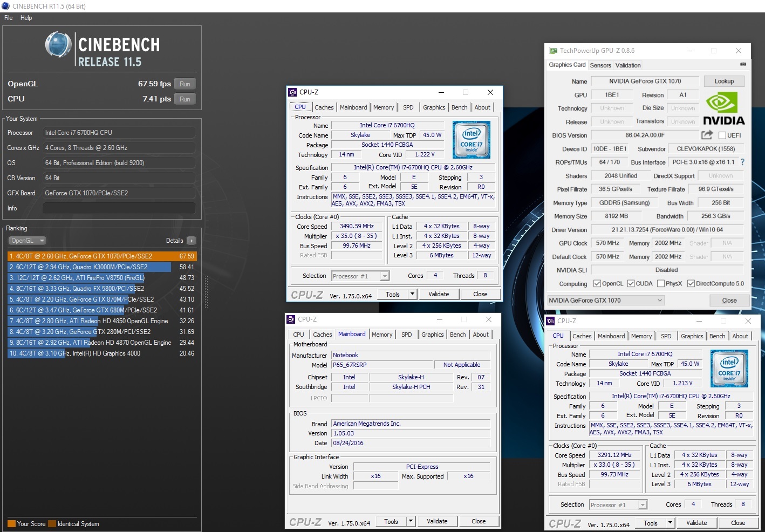
Task: Switch to the Sensors tab in GPU-Z
Action: click(600, 65)
